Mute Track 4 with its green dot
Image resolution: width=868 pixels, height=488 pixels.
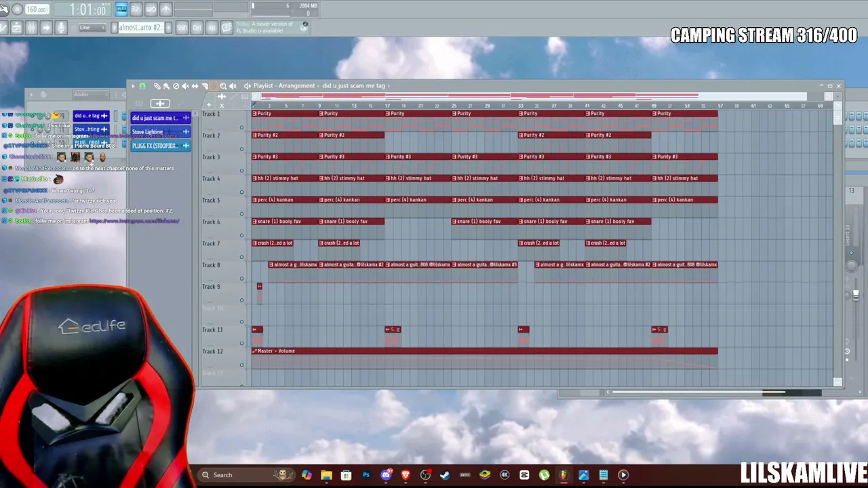click(x=241, y=192)
